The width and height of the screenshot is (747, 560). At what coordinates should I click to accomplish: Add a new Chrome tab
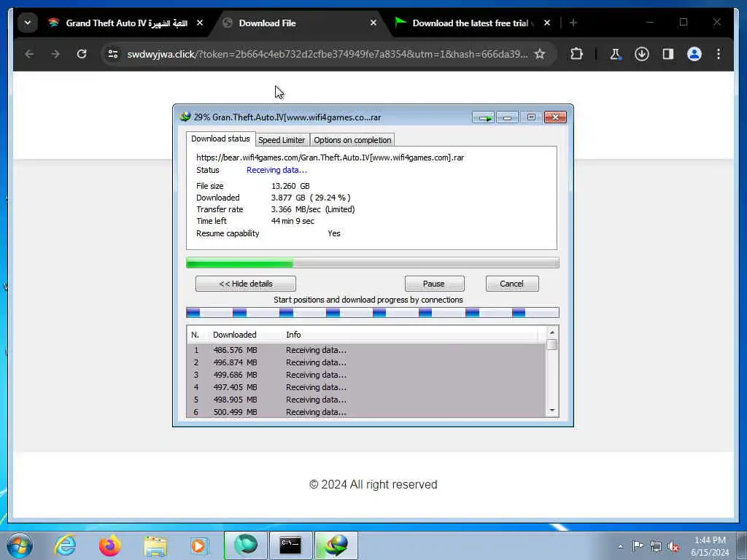point(573,23)
